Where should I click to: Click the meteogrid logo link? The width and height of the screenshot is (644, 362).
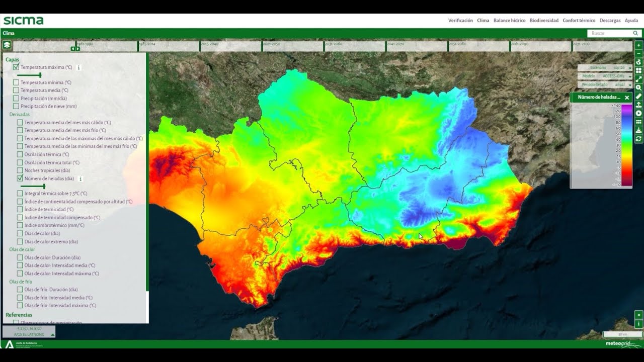click(623, 344)
